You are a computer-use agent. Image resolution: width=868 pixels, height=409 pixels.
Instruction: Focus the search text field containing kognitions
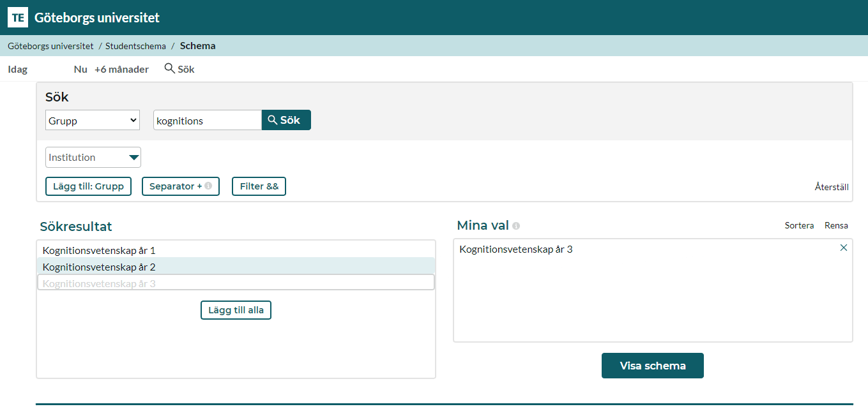208,120
